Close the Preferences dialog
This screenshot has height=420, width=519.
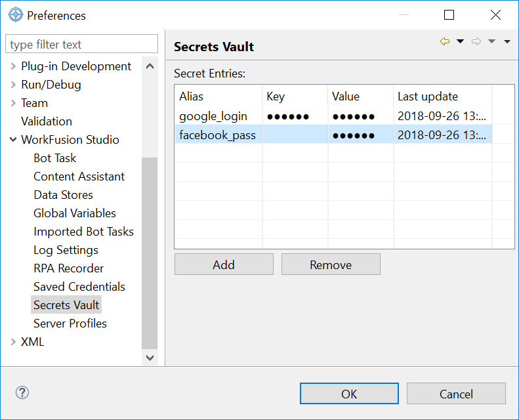[x=495, y=15]
